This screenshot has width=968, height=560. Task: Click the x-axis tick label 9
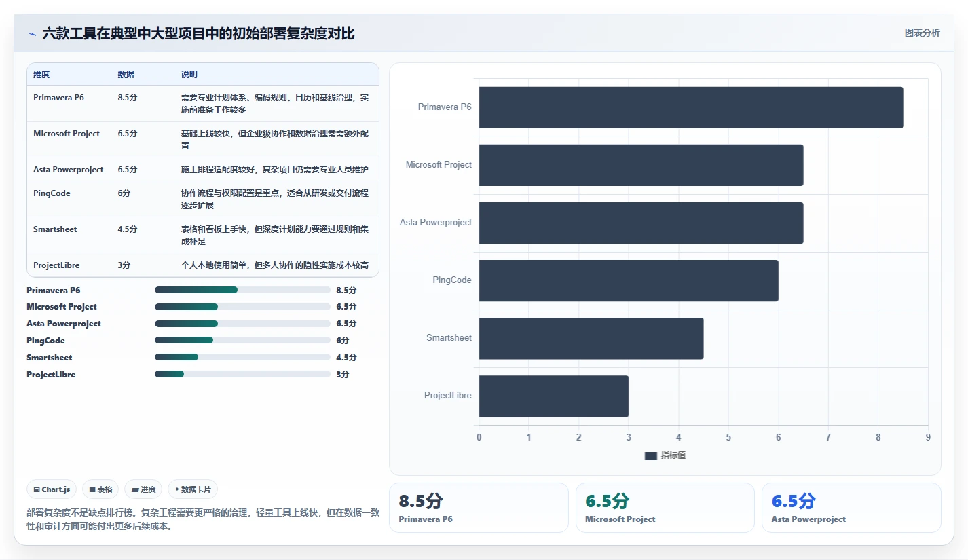point(928,437)
